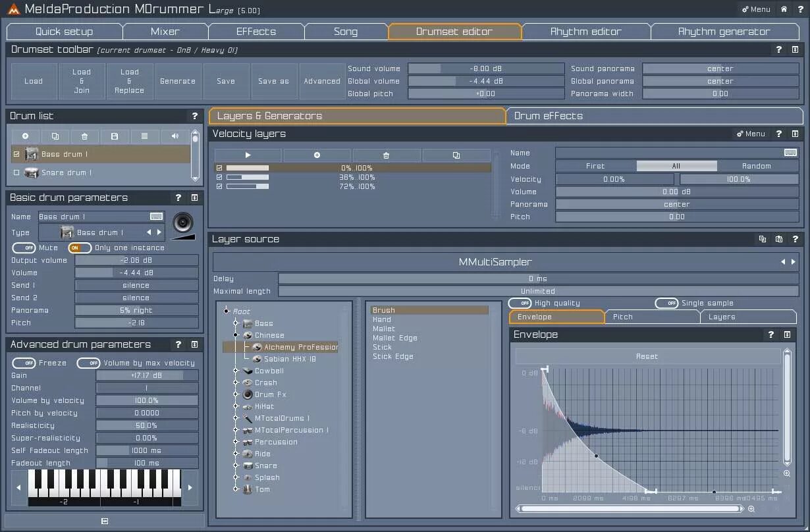810x532 pixels.
Task: Expand the HiHat folder in tree
Action: coord(235,406)
